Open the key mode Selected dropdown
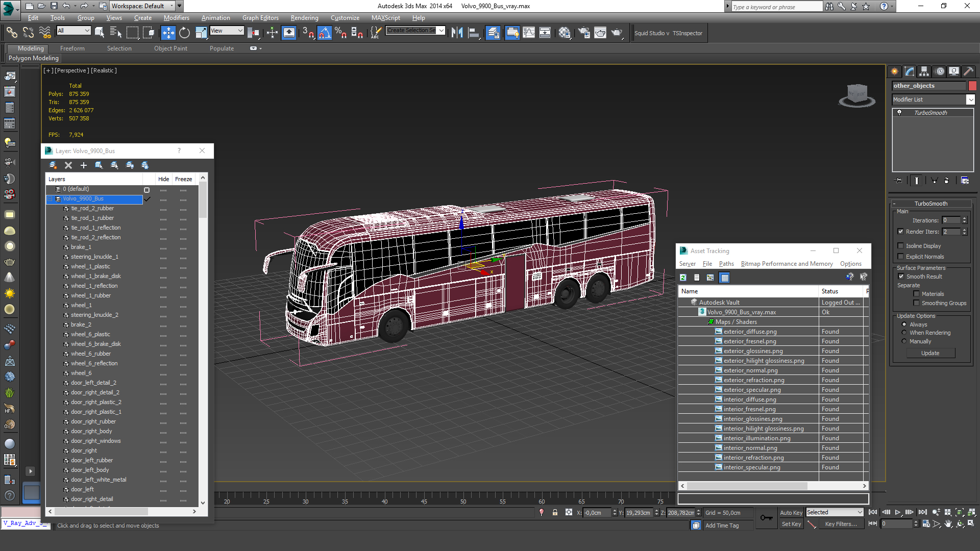The image size is (980, 551). (834, 512)
